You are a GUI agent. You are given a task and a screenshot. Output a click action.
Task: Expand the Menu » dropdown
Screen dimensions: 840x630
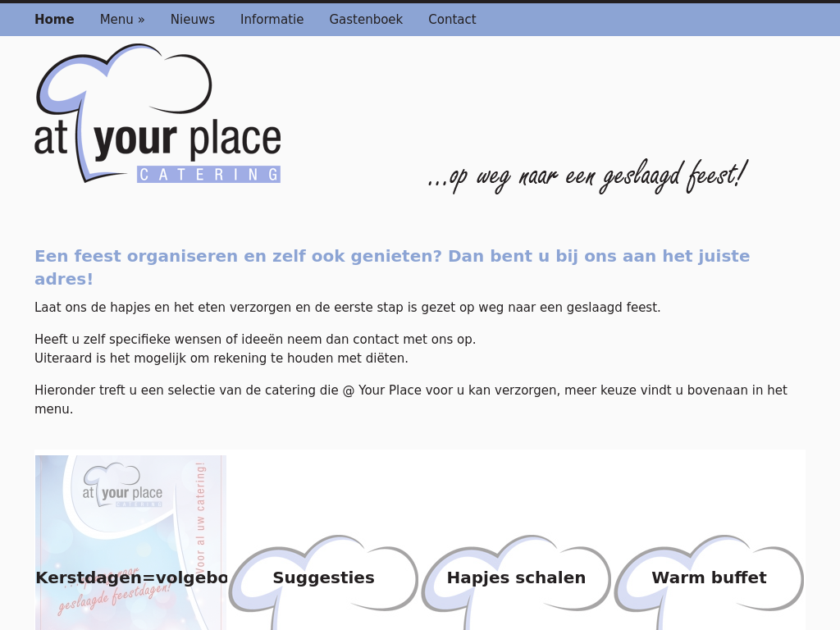(122, 20)
